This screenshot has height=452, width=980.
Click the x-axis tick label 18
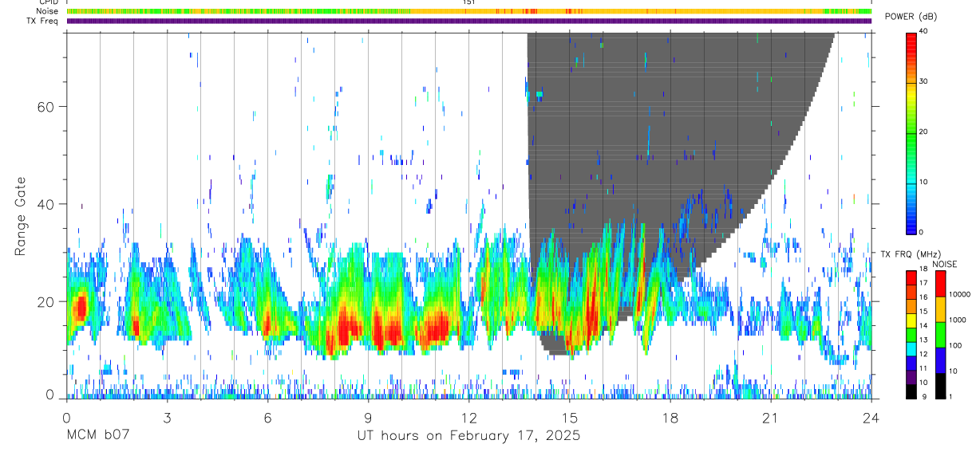click(670, 418)
